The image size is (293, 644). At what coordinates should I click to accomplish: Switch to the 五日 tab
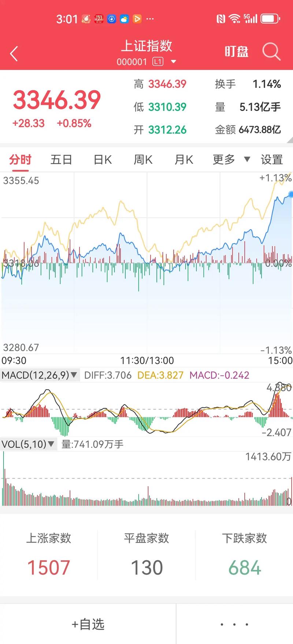tap(61, 160)
